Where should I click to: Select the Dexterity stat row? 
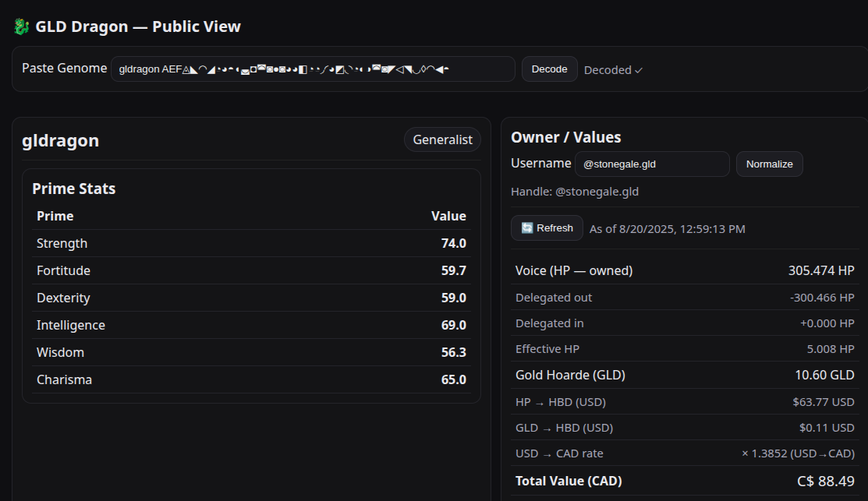click(251, 298)
